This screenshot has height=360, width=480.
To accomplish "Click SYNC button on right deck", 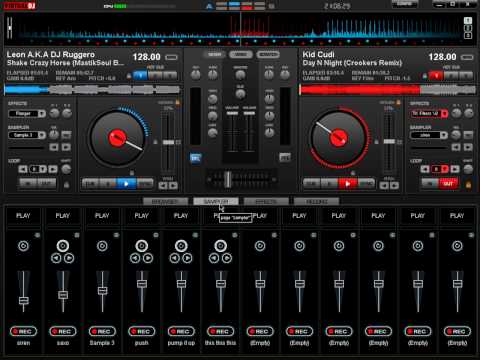I will 367,184.
